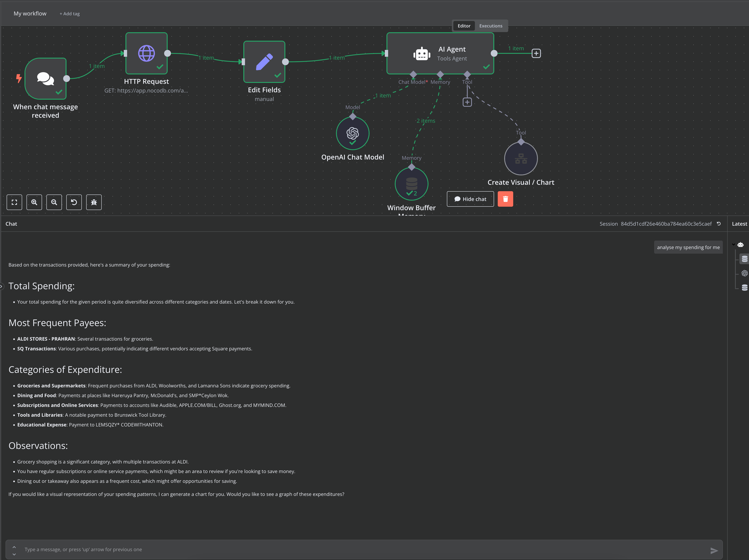This screenshot has width=749, height=560.
Task: Select the HTTP Request globe node
Action: [146, 53]
